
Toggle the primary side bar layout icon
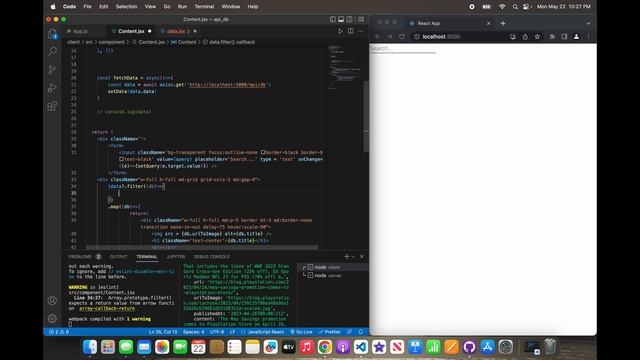[x=333, y=19]
